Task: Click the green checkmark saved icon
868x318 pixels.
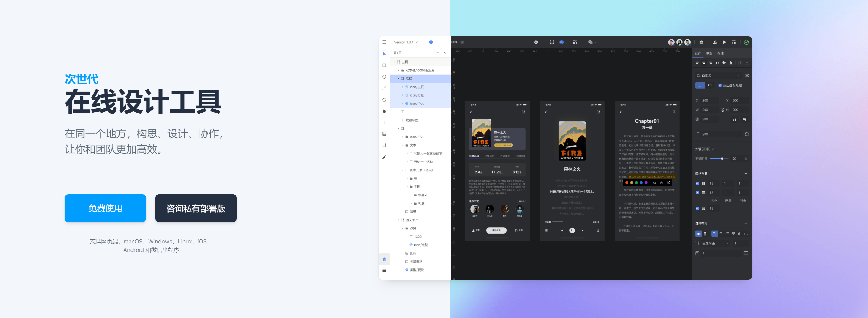Action: point(746,42)
